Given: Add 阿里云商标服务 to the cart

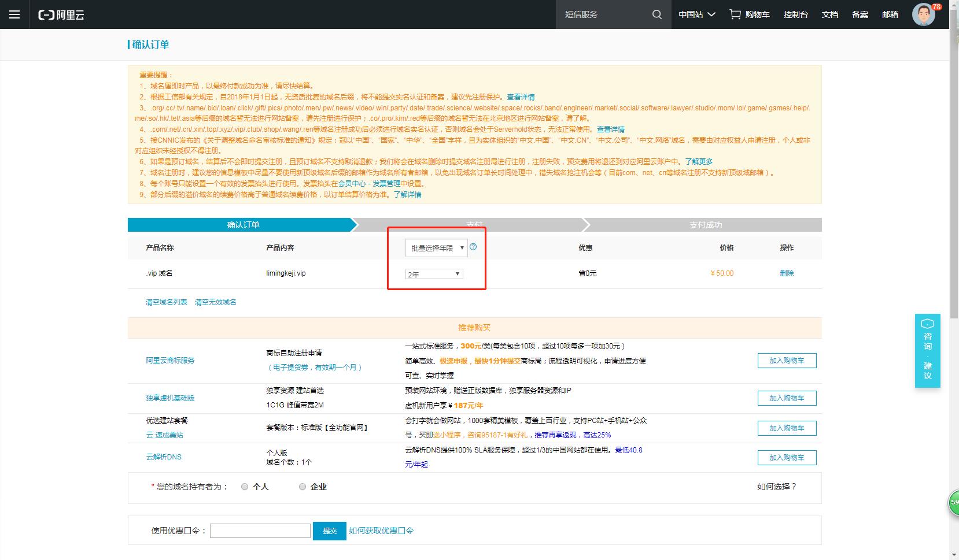Looking at the screenshot, I should click(x=787, y=361).
